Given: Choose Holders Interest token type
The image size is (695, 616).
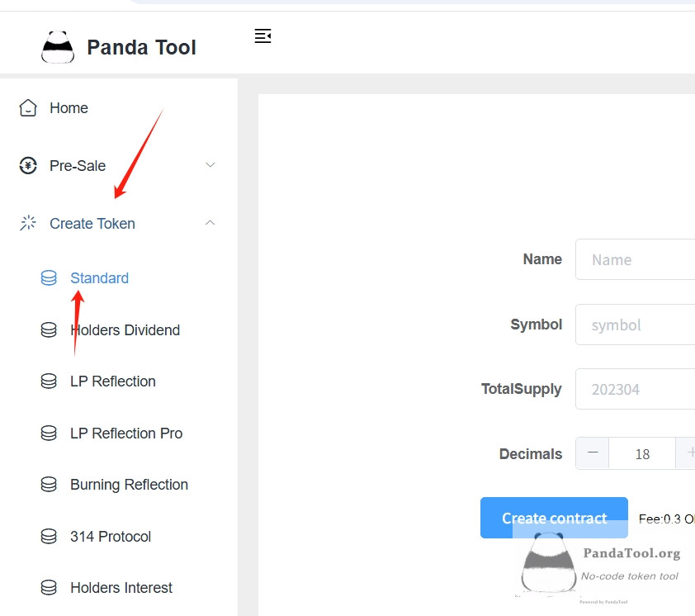Looking at the screenshot, I should (x=119, y=588).
